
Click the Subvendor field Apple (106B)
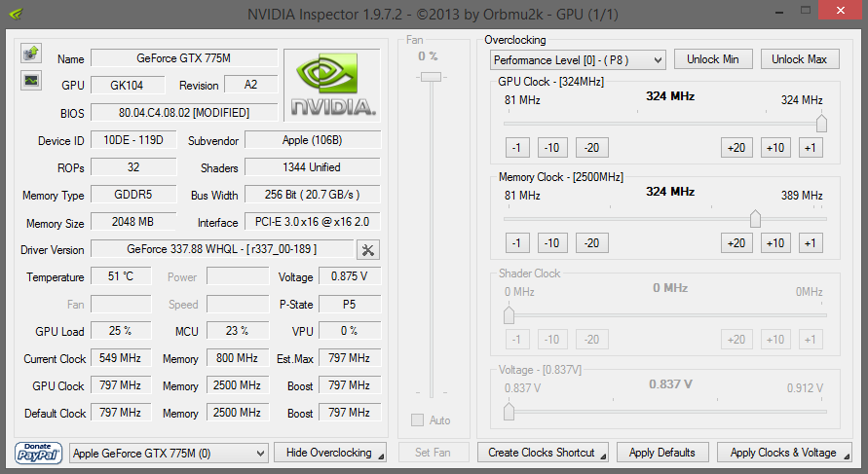coord(312,140)
